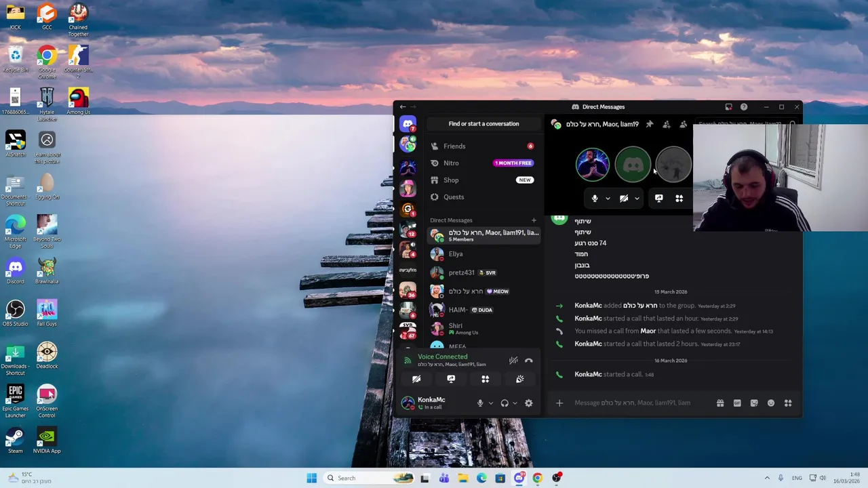Launch an activity from voice panel
Viewport: 868px width, 488px height.
click(485, 379)
